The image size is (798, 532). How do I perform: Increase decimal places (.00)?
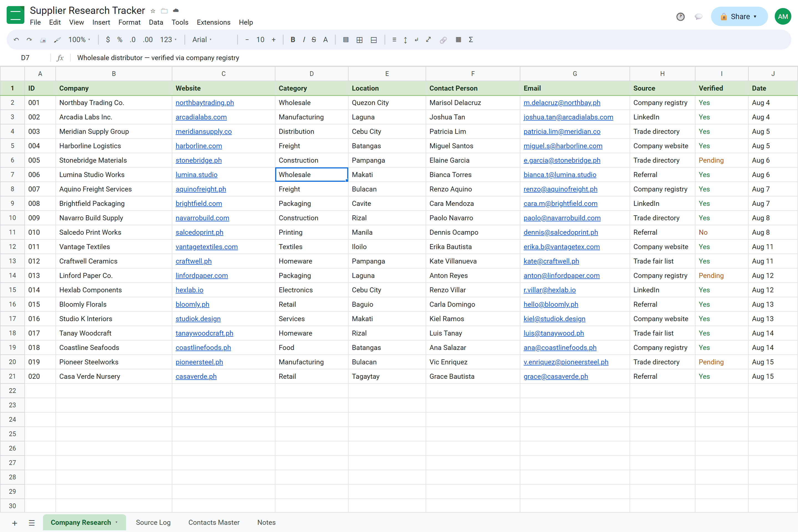[x=148, y=40]
